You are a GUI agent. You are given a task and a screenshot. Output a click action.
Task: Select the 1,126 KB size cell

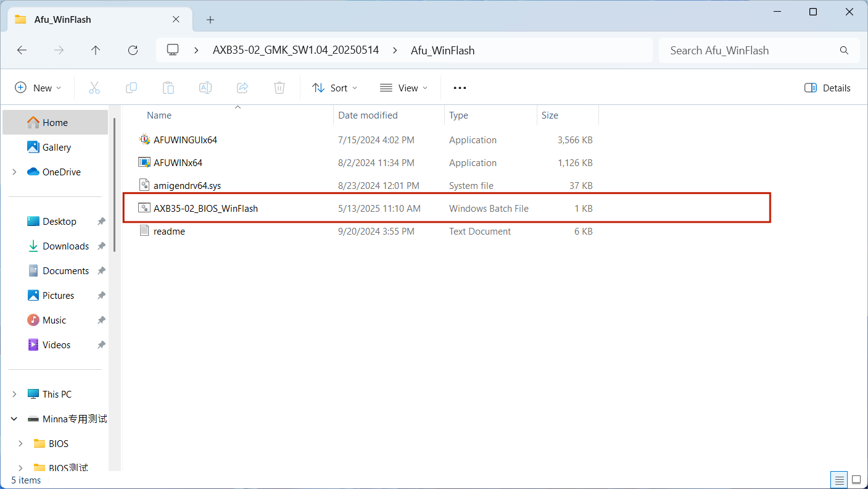tap(575, 163)
